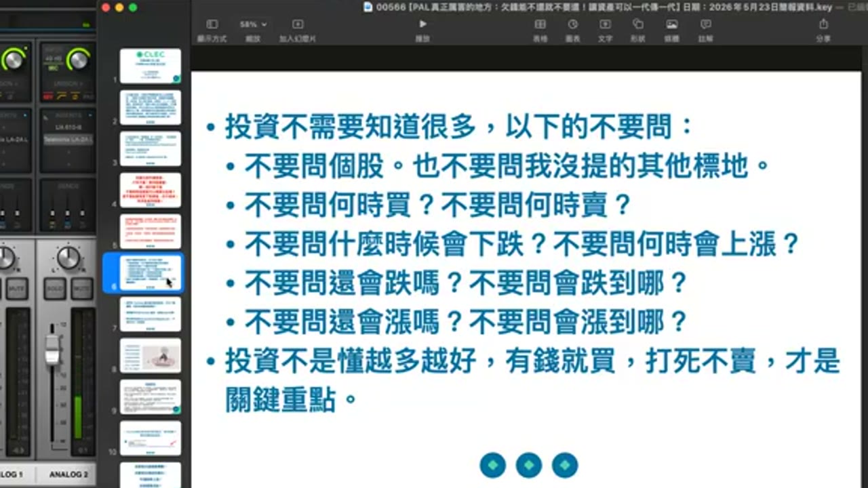Start the slideshow with the 播放 button
Image resolution: width=868 pixels, height=488 pixels.
point(422,24)
